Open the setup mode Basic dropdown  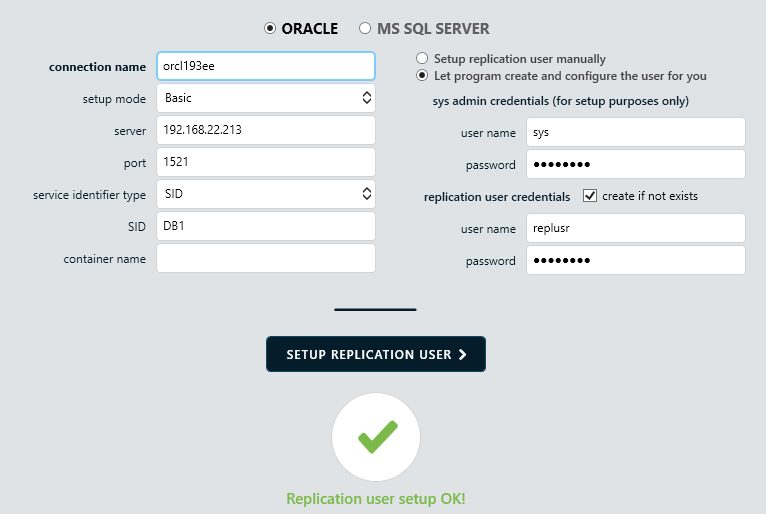click(266, 98)
